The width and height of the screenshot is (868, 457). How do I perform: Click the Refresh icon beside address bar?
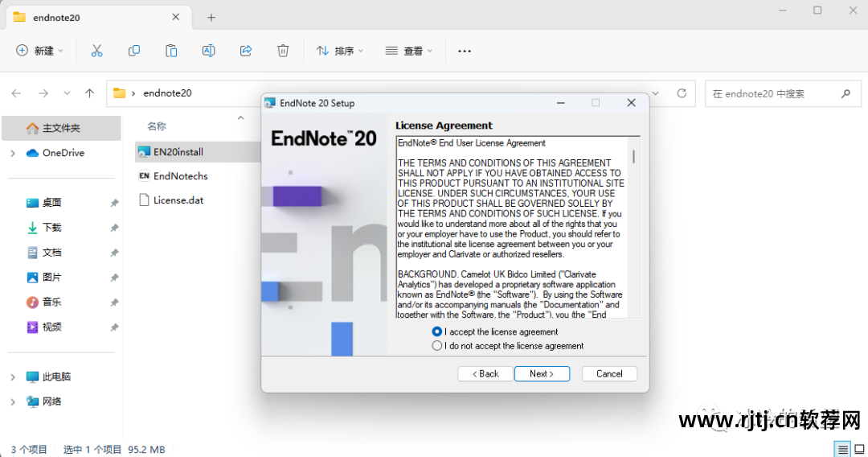pos(682,93)
